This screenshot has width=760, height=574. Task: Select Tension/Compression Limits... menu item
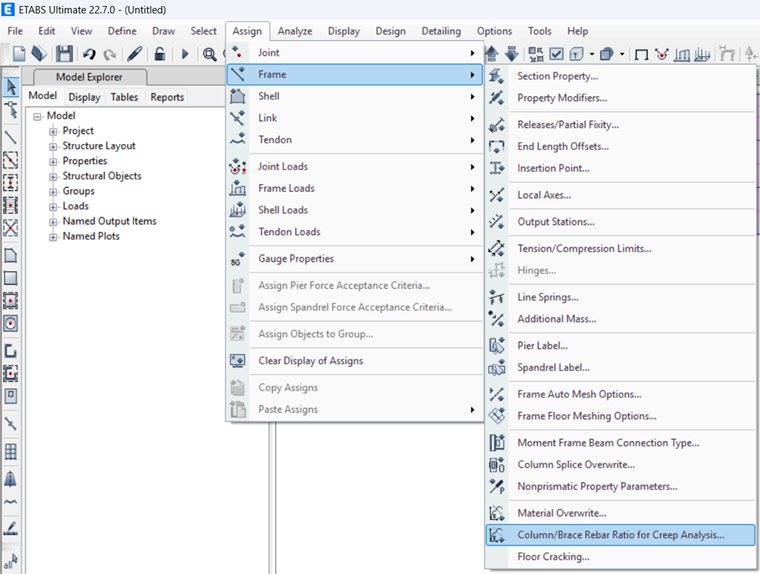pyautogui.click(x=620, y=248)
